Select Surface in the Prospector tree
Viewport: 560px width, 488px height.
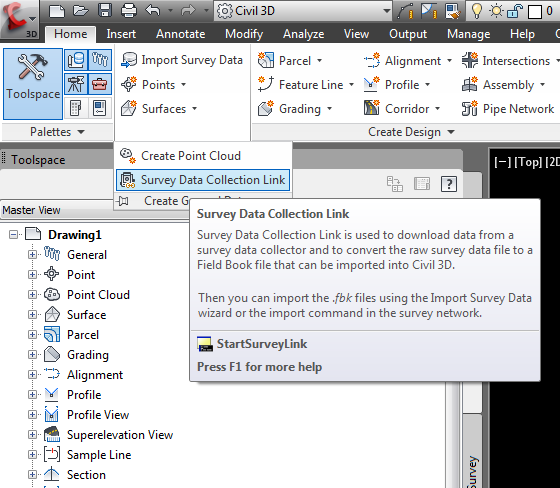click(x=86, y=315)
